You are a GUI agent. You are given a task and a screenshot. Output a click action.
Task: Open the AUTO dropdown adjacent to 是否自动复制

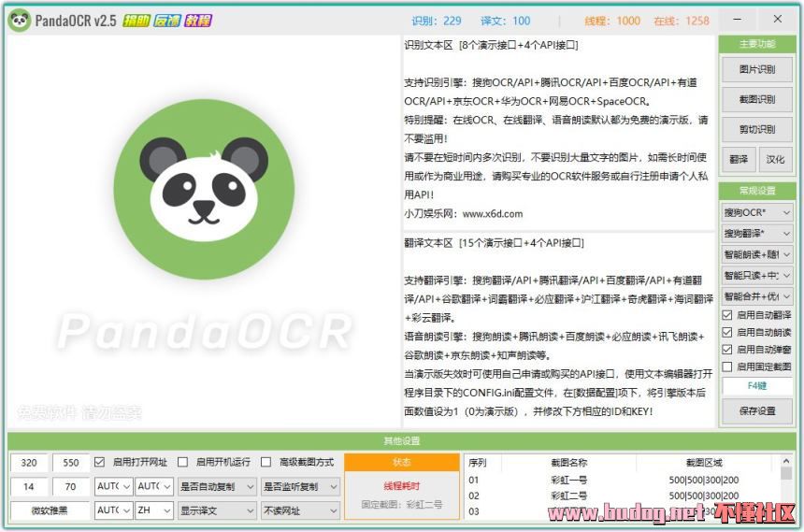154,486
